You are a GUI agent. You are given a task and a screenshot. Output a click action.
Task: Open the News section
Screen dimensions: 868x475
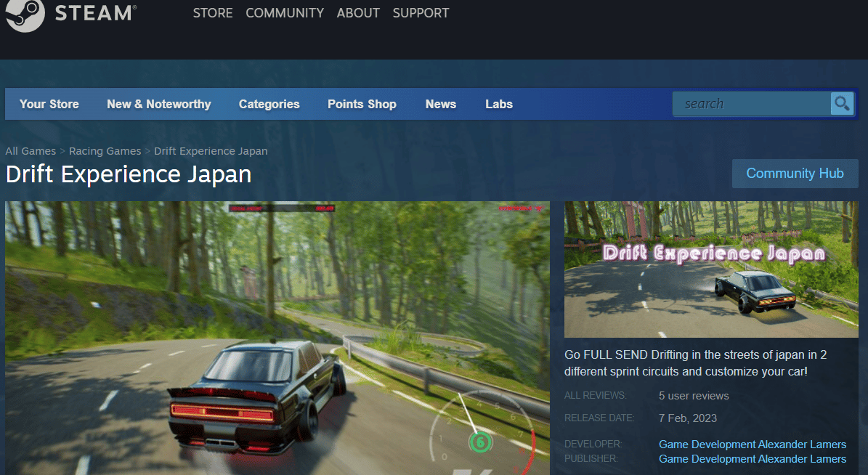coord(440,104)
